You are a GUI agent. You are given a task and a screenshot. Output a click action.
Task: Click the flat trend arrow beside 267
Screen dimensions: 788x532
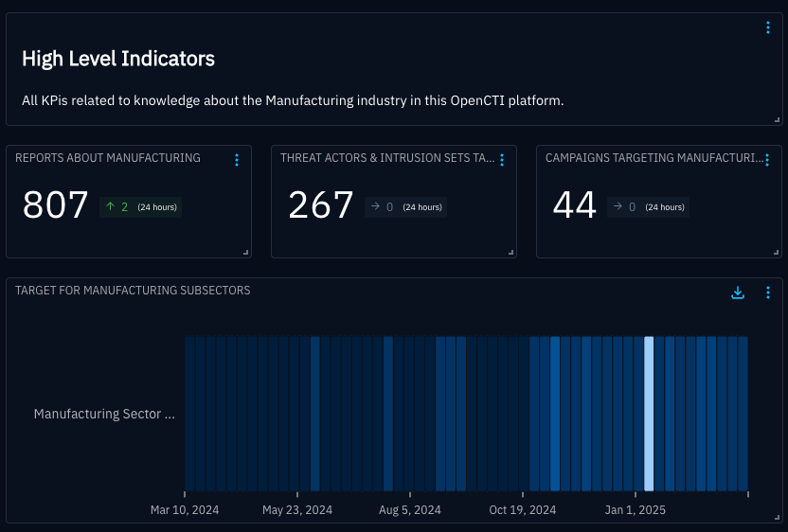click(375, 206)
